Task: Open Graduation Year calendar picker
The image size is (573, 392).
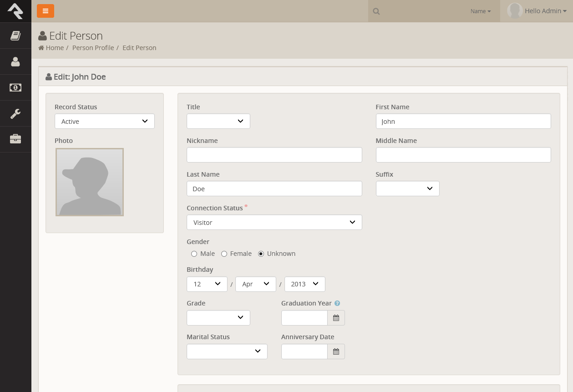Action: pyautogui.click(x=336, y=318)
